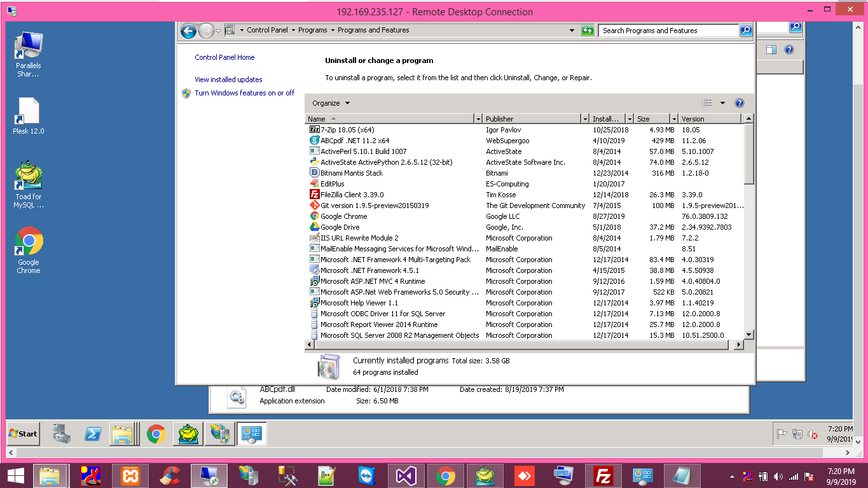Select the EditPlus program row
The width and height of the screenshot is (868, 488).
tap(524, 184)
